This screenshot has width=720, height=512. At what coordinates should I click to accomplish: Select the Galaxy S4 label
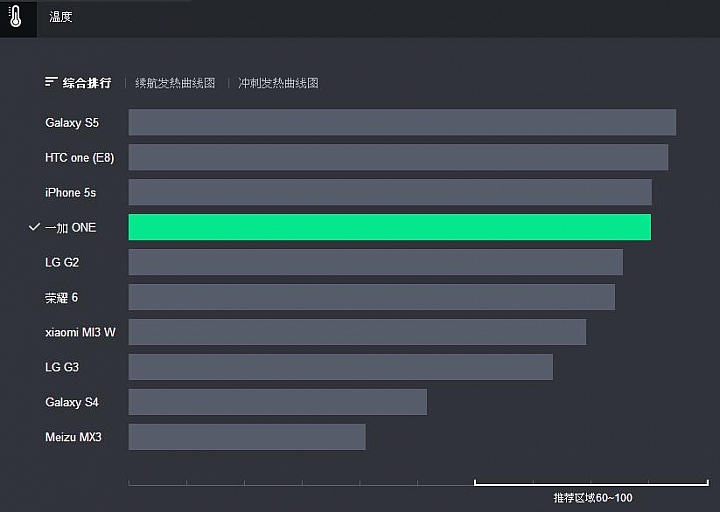[x=72, y=402]
